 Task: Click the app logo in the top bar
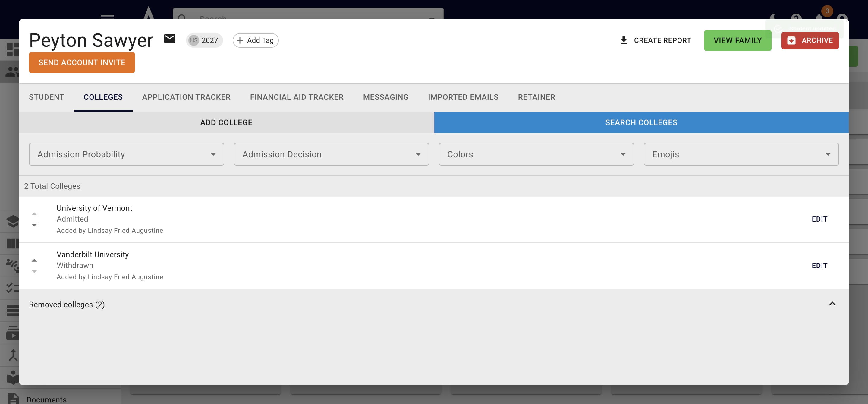click(149, 13)
